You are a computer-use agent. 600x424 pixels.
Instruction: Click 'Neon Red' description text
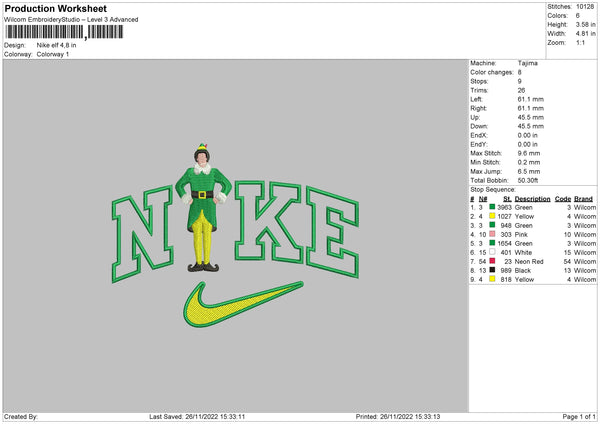point(529,262)
